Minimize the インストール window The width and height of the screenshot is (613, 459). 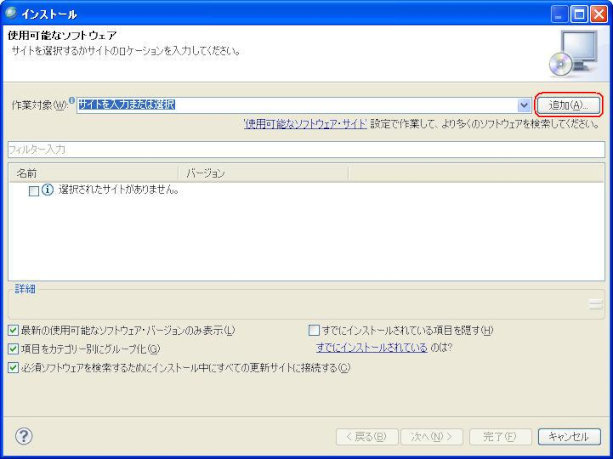(x=559, y=14)
